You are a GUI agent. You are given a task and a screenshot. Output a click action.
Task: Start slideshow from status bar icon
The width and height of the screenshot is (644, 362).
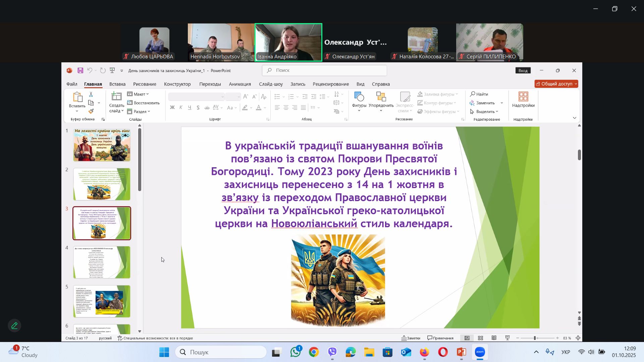point(507,338)
